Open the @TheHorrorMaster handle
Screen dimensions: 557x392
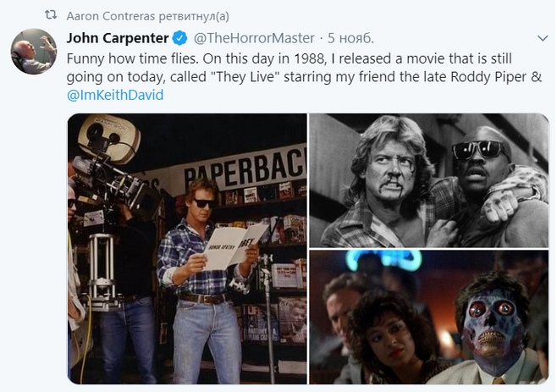(x=254, y=38)
